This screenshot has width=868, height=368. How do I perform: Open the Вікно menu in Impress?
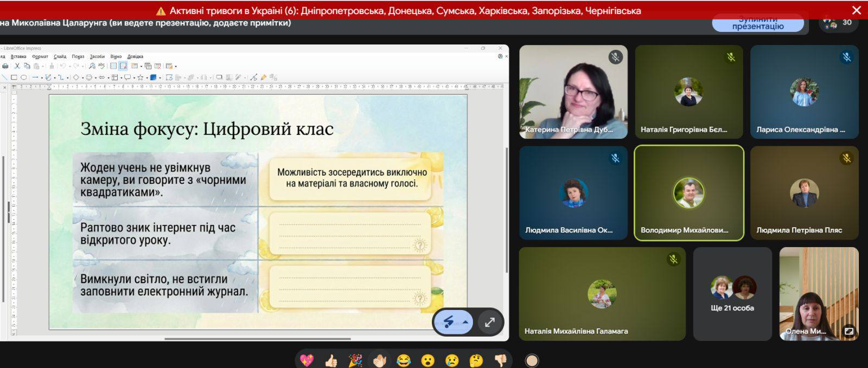[116, 56]
